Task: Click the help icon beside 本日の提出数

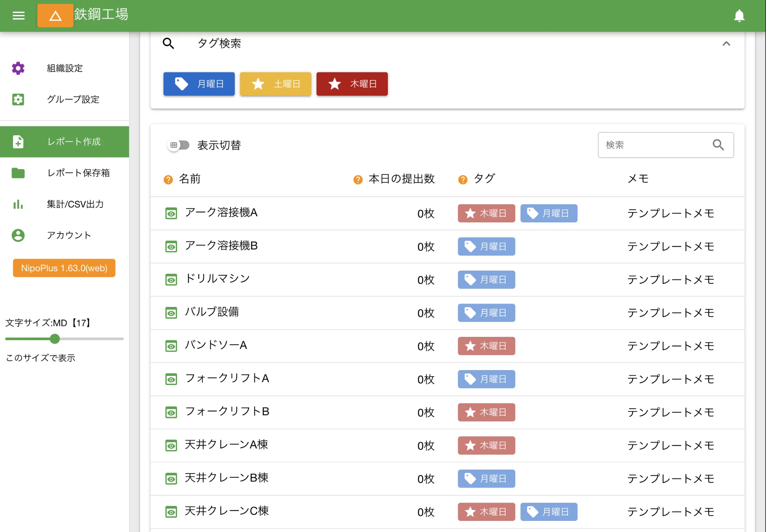Action: [x=358, y=180]
